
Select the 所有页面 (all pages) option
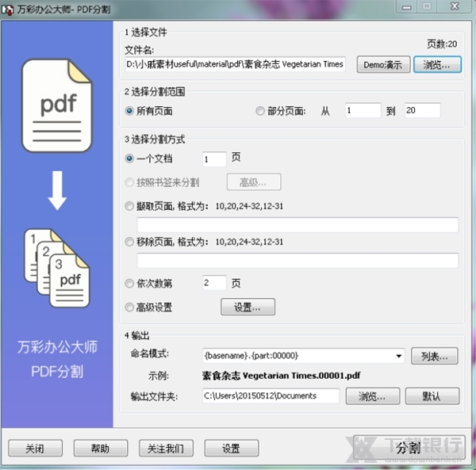[x=130, y=111]
